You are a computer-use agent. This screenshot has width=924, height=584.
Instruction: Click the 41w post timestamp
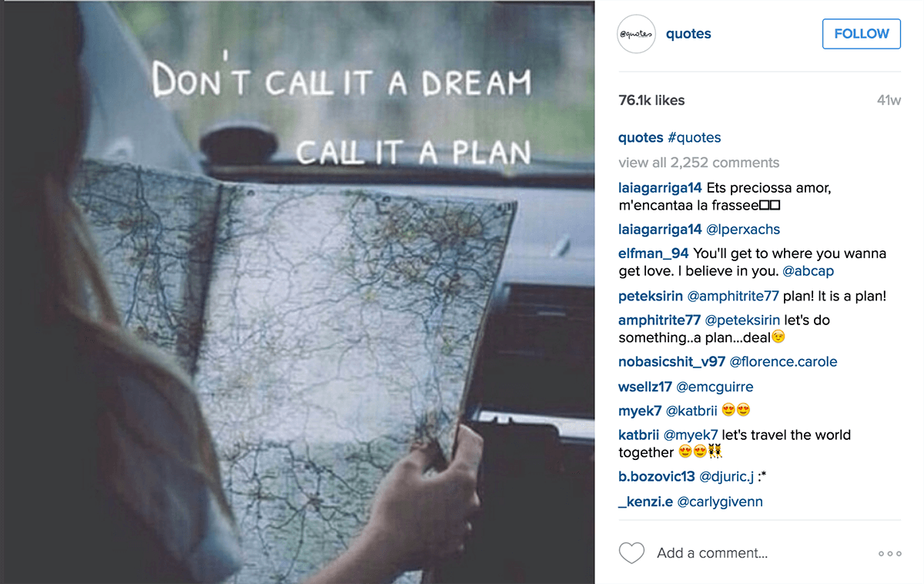889,100
